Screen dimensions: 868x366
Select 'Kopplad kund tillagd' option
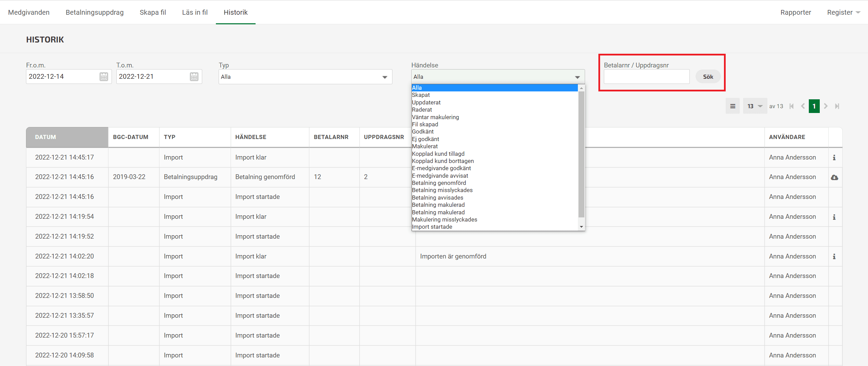click(x=494, y=154)
